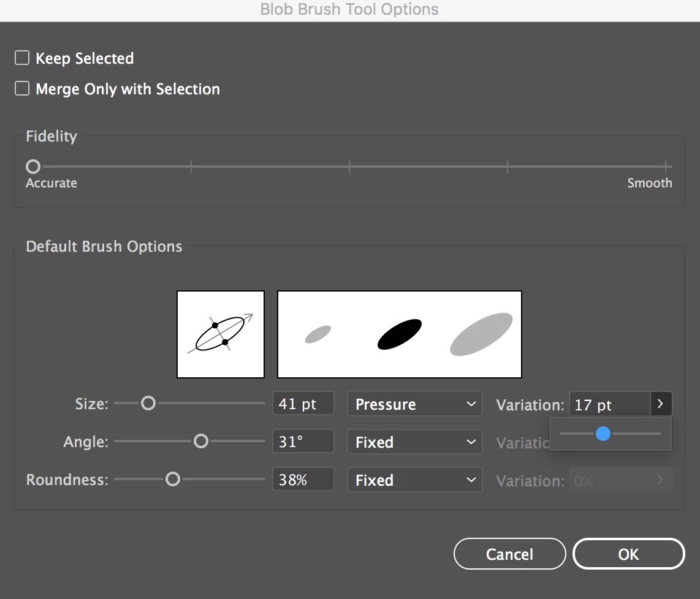The image size is (700, 599).
Task: Confirm settings with the OK button
Action: tap(628, 554)
